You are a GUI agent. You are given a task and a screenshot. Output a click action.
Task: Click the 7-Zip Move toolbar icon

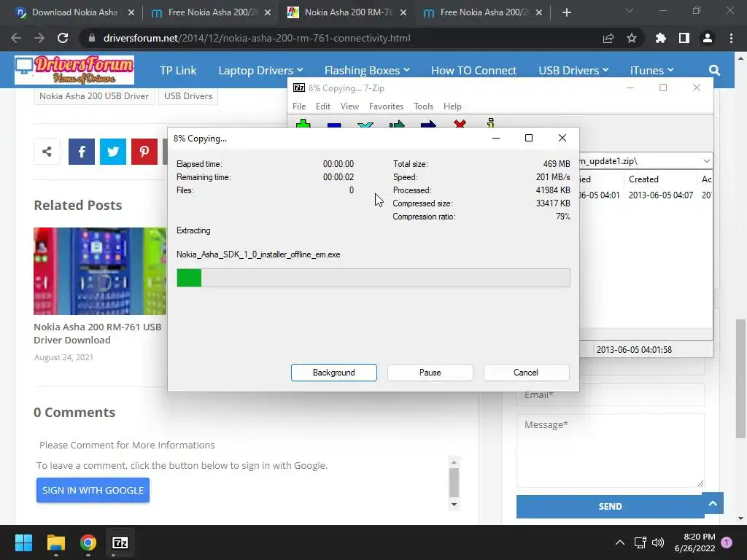click(x=428, y=124)
